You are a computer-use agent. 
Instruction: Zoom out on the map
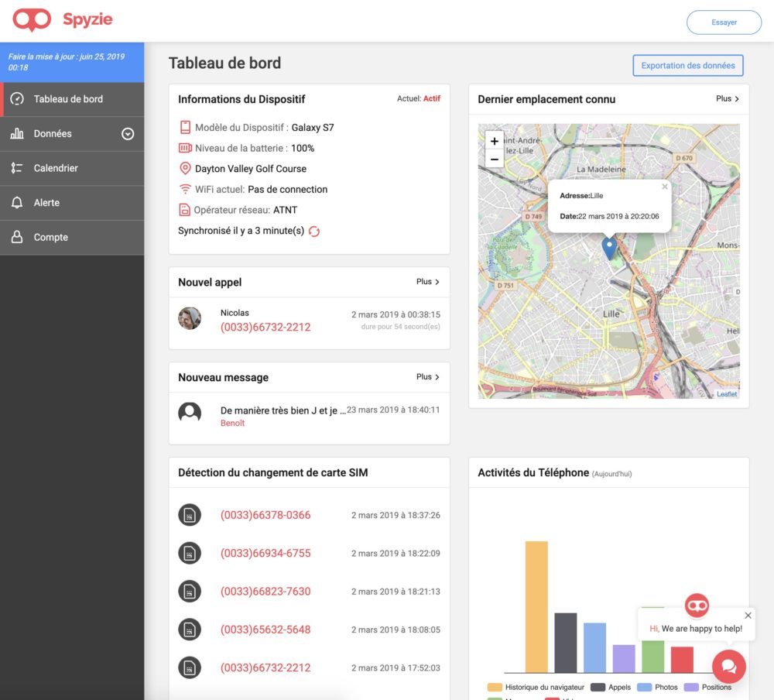tap(494, 159)
